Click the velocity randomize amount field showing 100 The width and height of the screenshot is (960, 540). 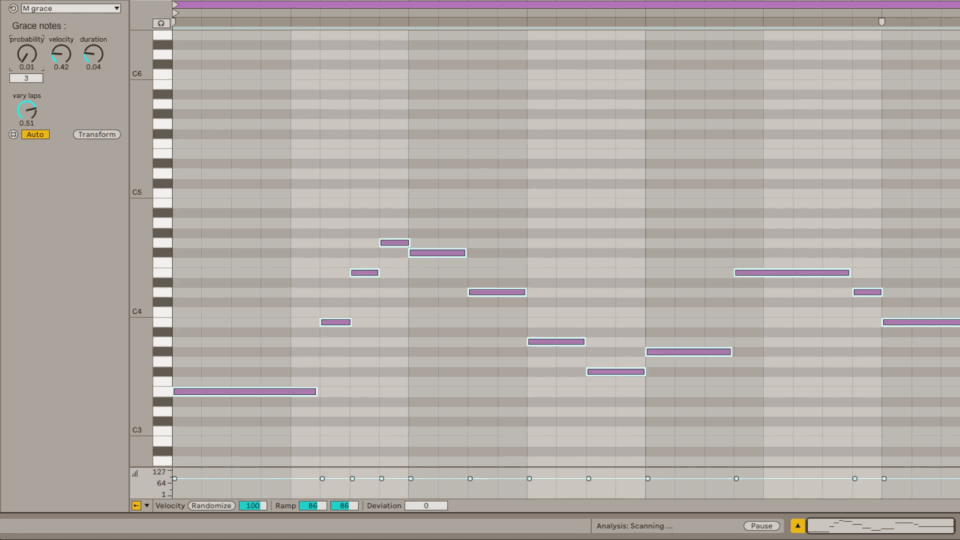point(252,506)
